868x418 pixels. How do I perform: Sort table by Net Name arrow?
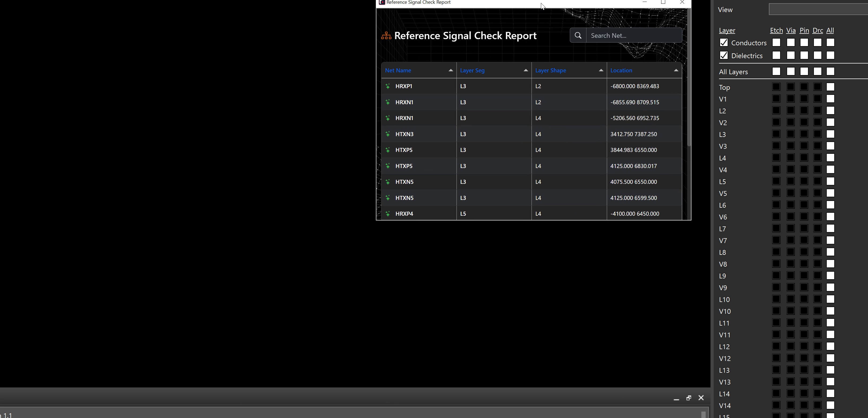(x=451, y=70)
